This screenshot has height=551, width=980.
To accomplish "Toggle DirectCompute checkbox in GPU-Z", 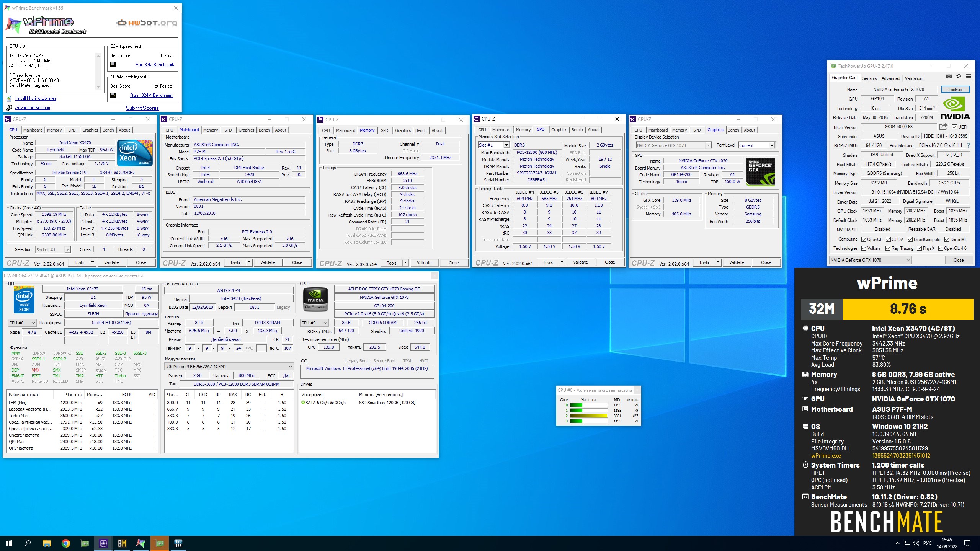I will [910, 240].
